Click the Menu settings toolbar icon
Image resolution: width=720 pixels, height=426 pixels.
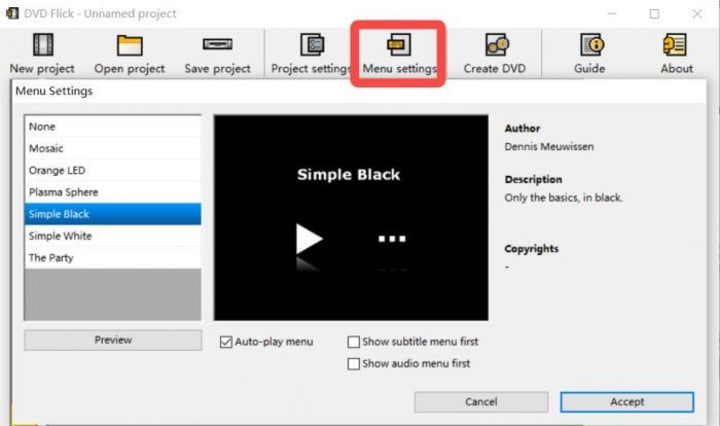(399, 45)
